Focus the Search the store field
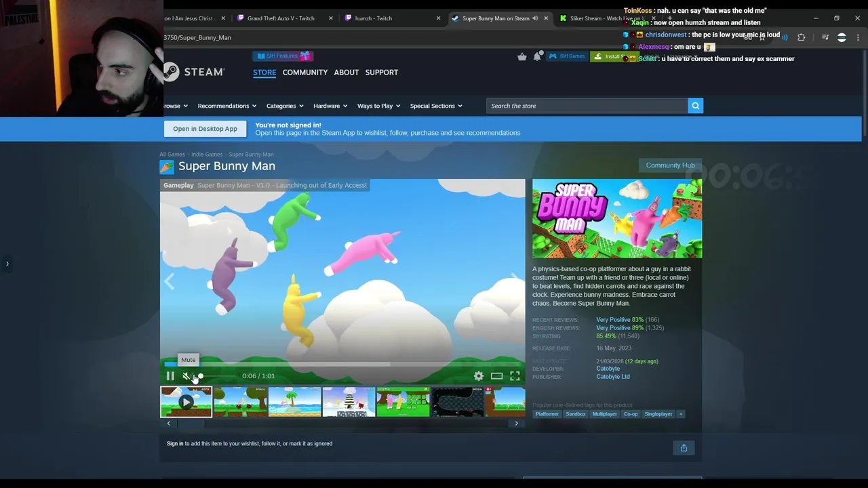The image size is (868, 488). click(587, 106)
